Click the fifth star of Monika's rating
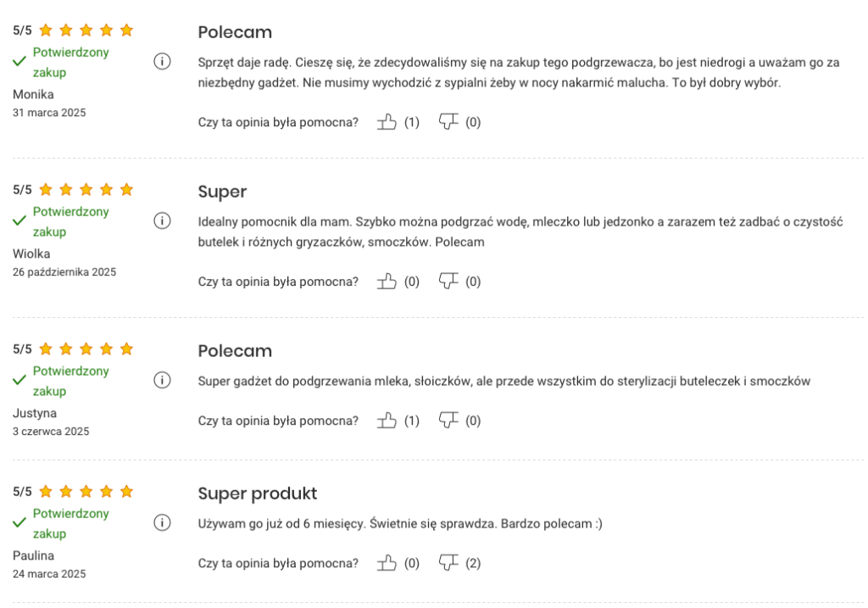868x608 pixels. pos(126,30)
